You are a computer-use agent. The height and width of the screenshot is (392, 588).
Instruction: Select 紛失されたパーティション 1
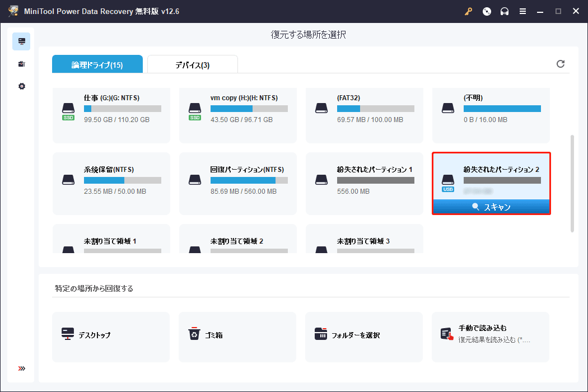(364, 183)
